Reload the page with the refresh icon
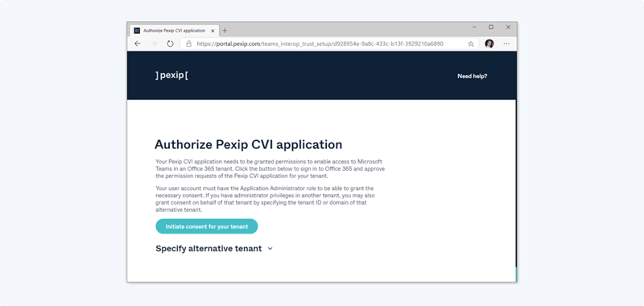The width and height of the screenshot is (644, 306). click(x=170, y=43)
